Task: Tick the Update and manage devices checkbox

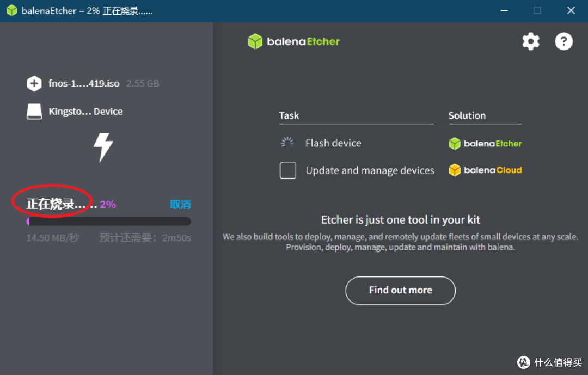Action: 287,170
